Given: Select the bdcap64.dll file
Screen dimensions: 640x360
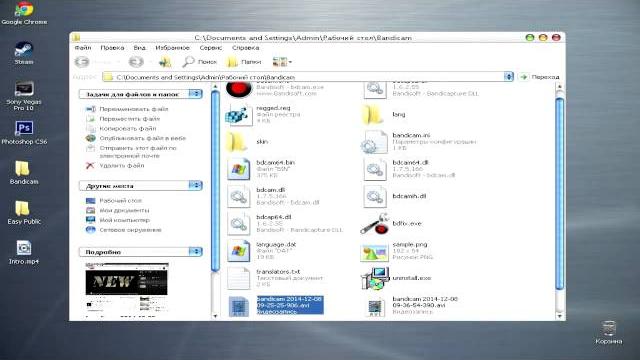Looking at the screenshot, I should 284,223.
